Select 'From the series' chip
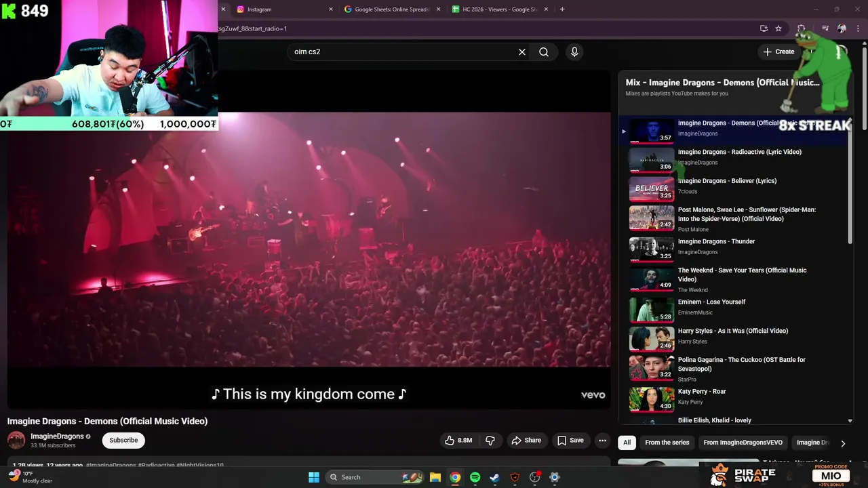The height and width of the screenshot is (488, 868). click(667, 443)
